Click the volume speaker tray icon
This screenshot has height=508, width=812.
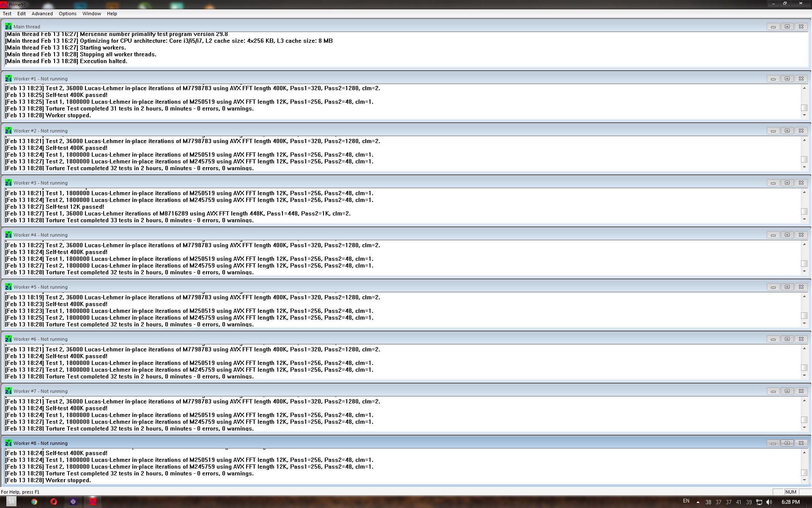coord(769,502)
